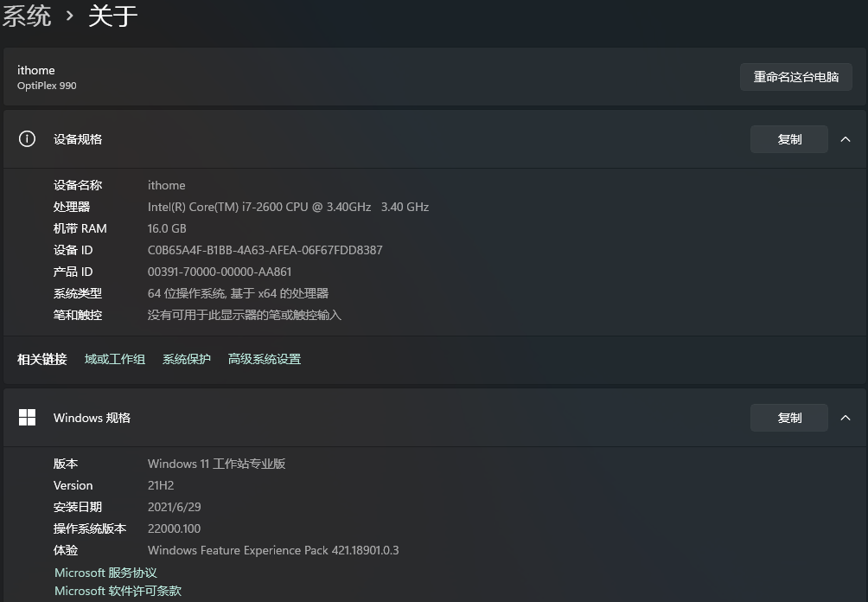Select the 64 位操作系统 system type value
This screenshot has width=868, height=602.
tap(238, 293)
